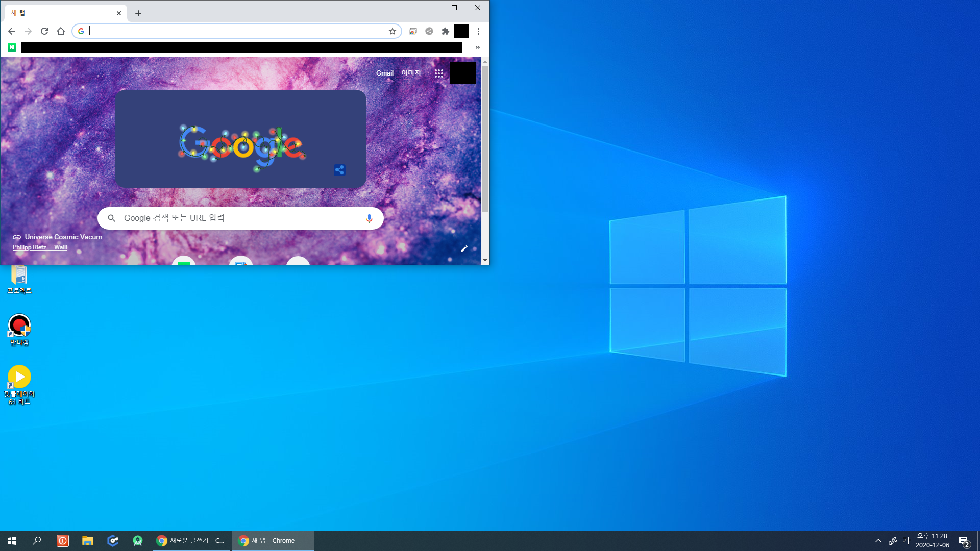
Task: Click the vertical scrollbar thumb
Action: point(485,139)
